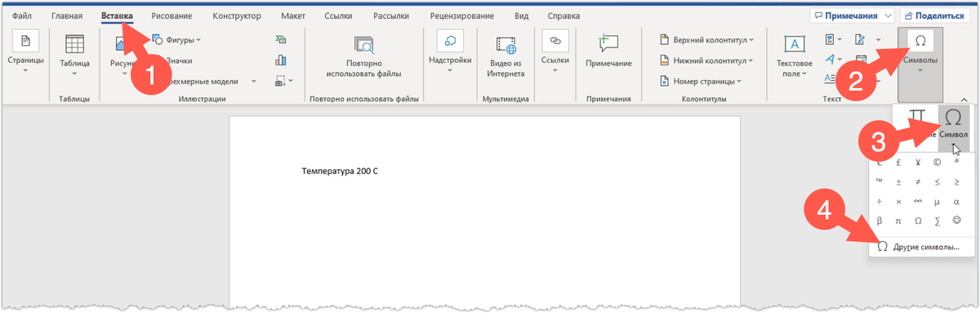Screen dimensions: 980x313
Task: Open the Файл (File) tab
Action: tap(22, 16)
